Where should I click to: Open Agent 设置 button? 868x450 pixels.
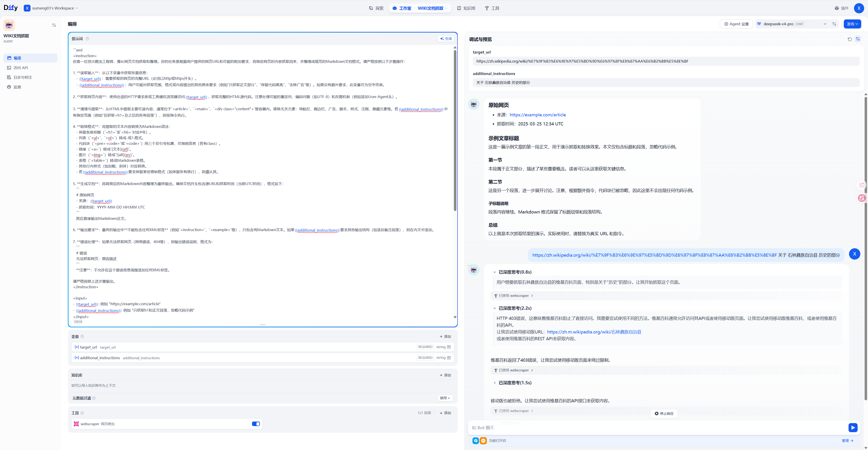click(x=736, y=24)
